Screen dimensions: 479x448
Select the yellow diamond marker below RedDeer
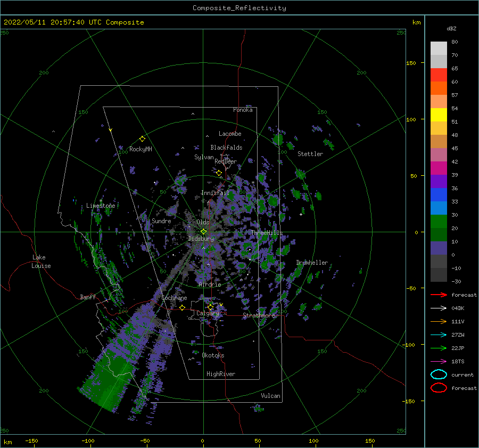tap(219, 173)
